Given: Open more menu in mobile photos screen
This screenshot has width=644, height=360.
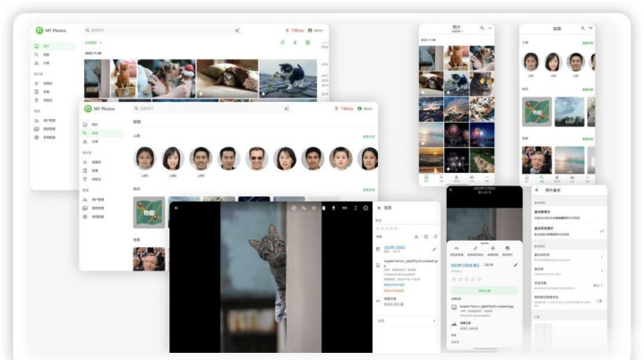Looking at the screenshot, I should pos(490,28).
